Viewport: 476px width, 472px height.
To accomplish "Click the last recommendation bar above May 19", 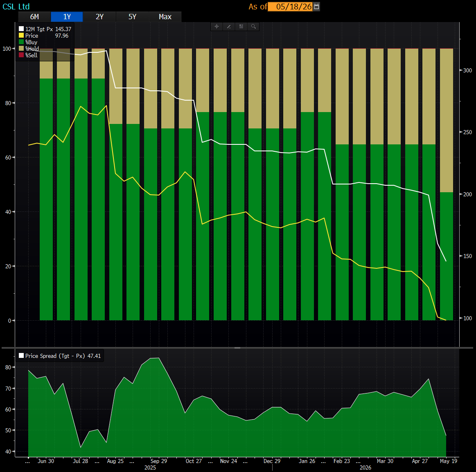I will (x=447, y=184).
